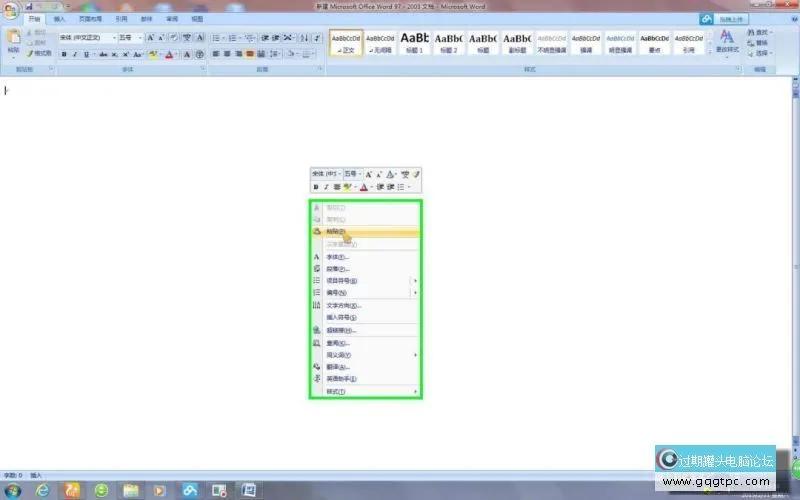This screenshot has height=500, width=800.
Task: Click the font color icon in the ribbon
Action: [170, 54]
